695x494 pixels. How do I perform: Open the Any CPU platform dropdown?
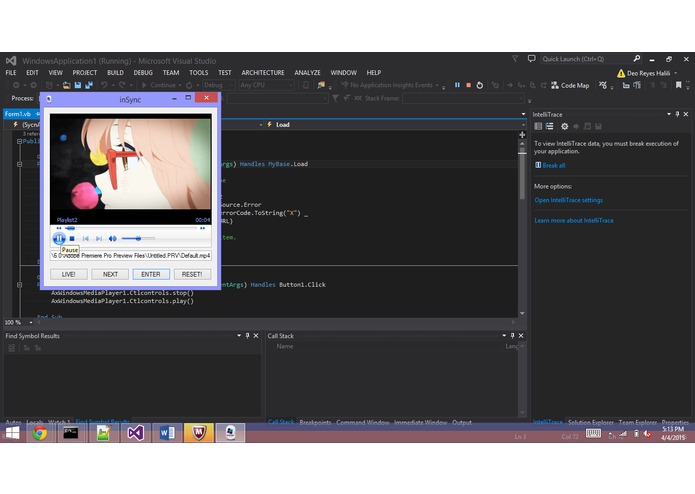tap(266, 85)
